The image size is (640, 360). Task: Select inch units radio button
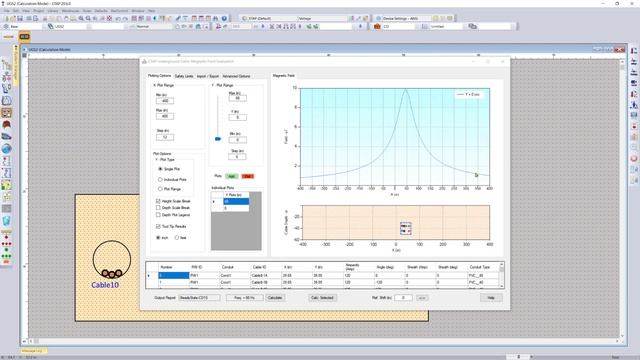pos(158,238)
